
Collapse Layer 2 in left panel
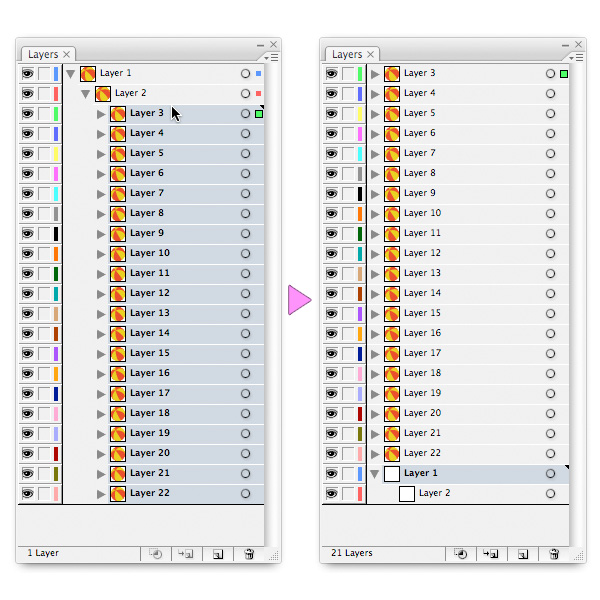(x=85, y=94)
